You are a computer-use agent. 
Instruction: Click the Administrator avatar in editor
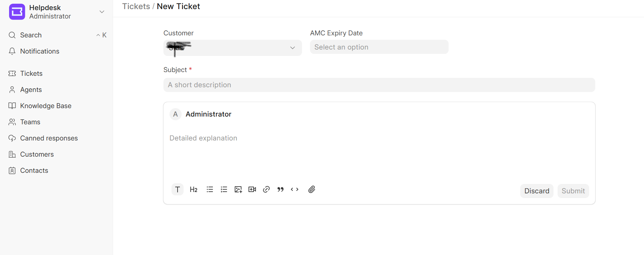tap(176, 114)
